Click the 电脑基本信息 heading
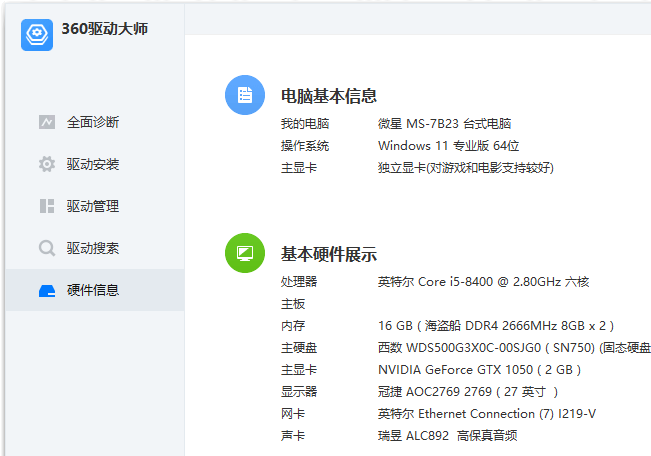 [x=329, y=96]
